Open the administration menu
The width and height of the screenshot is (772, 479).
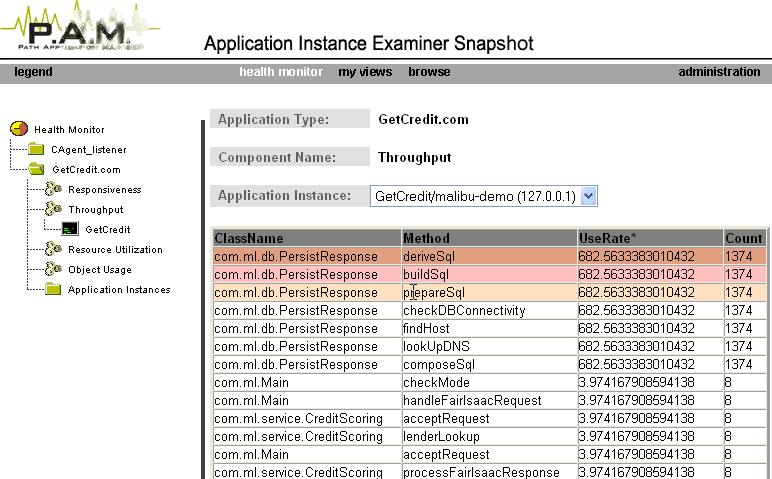[719, 72]
